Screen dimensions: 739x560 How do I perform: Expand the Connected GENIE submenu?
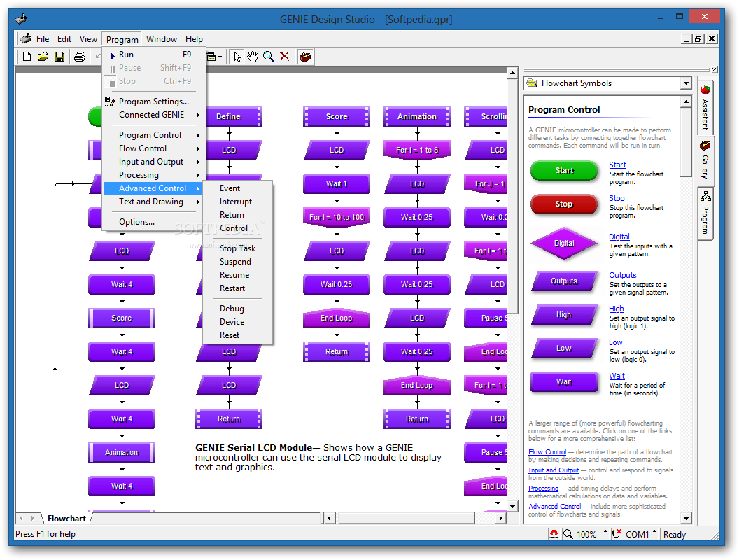(155, 115)
